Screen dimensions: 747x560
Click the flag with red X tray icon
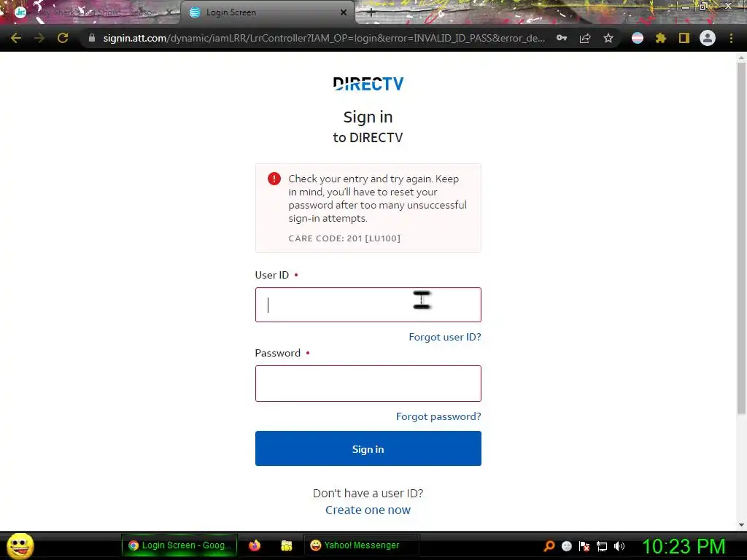tap(584, 546)
